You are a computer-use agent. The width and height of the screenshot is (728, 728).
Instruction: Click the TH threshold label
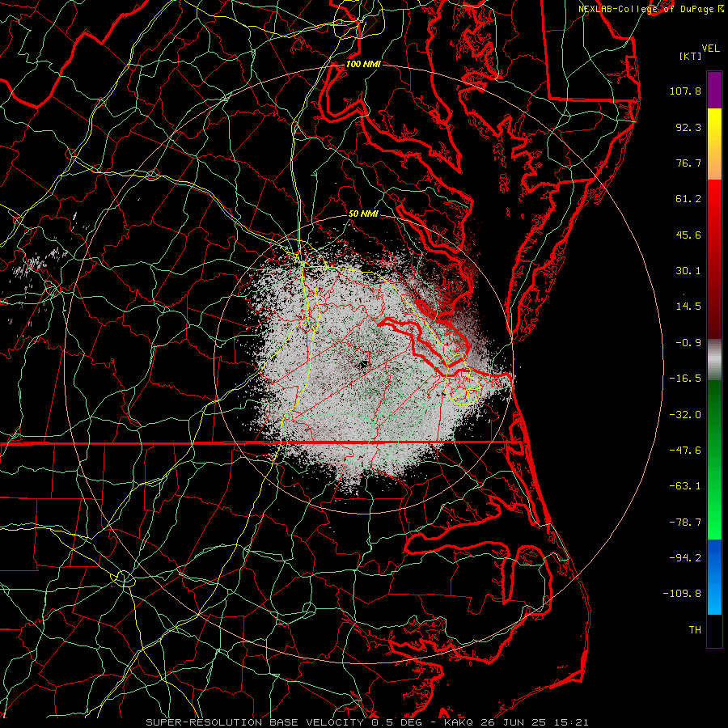[x=695, y=630]
